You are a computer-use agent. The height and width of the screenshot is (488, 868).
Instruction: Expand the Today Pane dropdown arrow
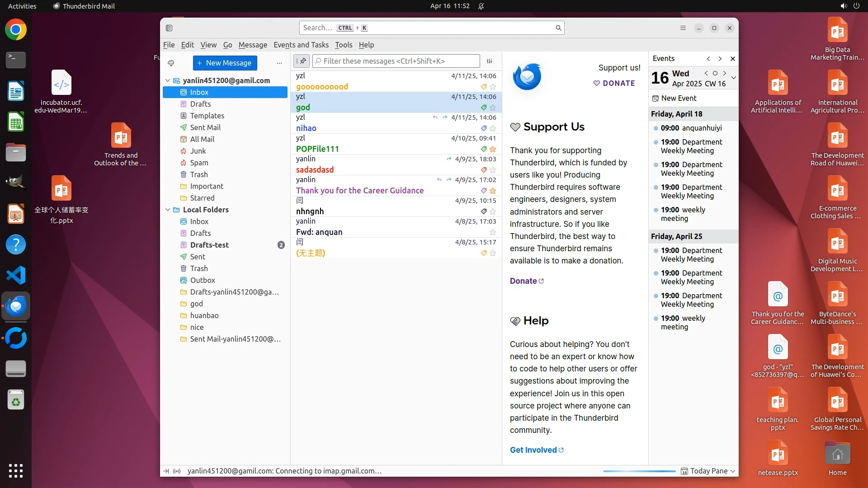pyautogui.click(x=733, y=471)
